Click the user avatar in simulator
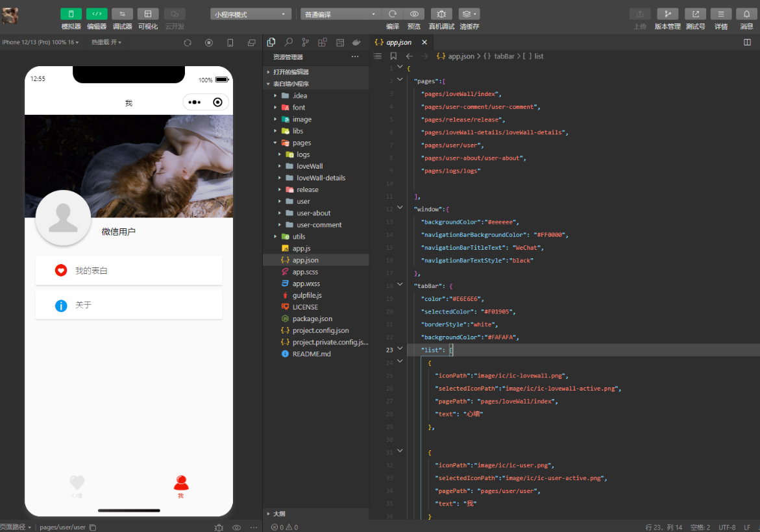760x532 pixels. coord(63,218)
